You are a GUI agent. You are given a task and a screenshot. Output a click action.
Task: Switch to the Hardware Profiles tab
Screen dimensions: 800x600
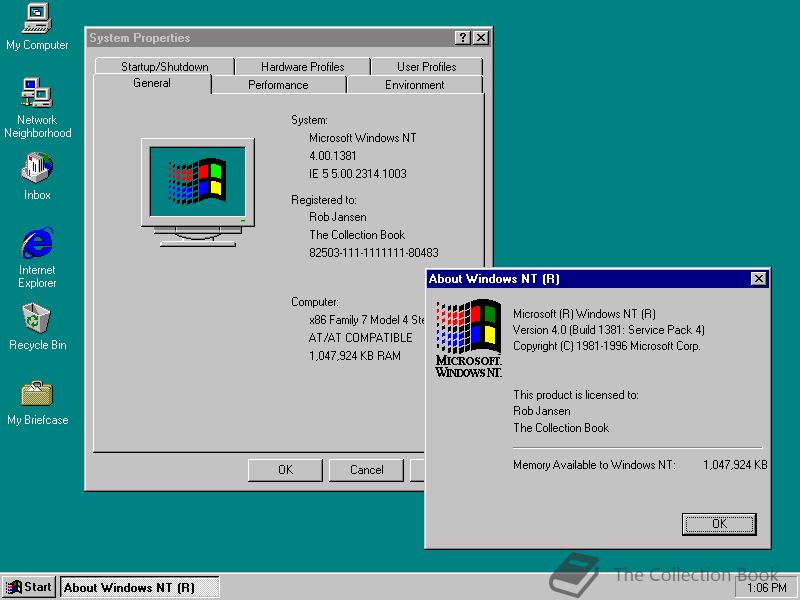point(303,66)
